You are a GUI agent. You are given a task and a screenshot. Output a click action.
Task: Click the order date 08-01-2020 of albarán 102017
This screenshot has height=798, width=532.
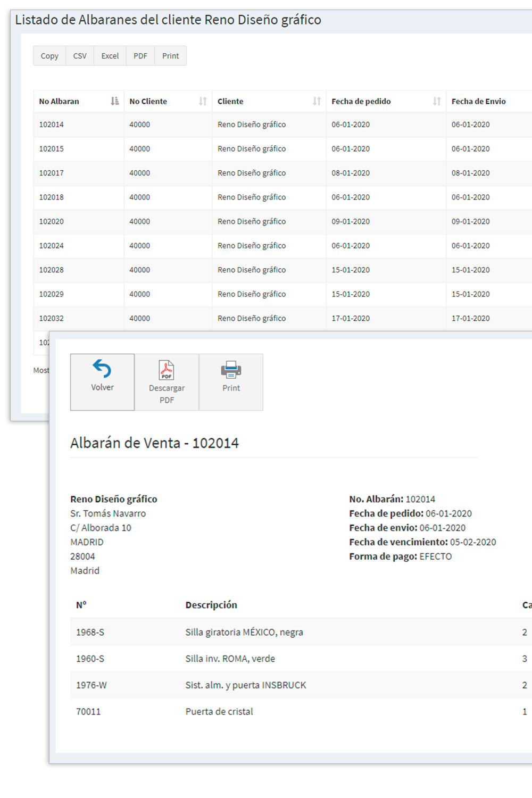point(351,173)
